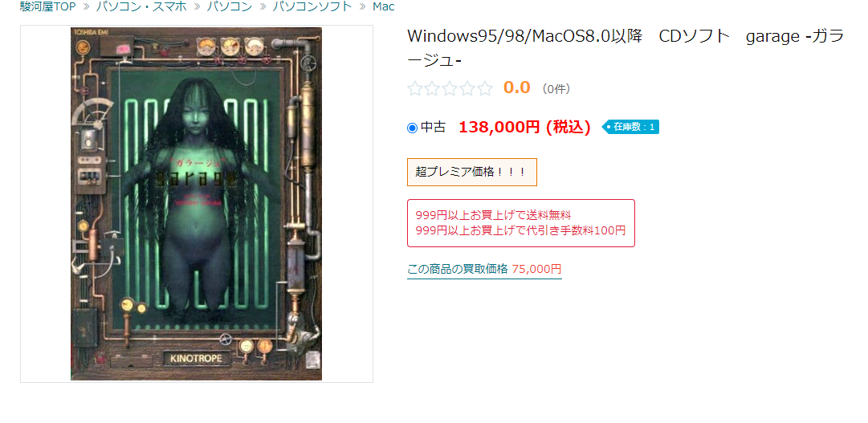Click the fourth rating star

point(467,88)
